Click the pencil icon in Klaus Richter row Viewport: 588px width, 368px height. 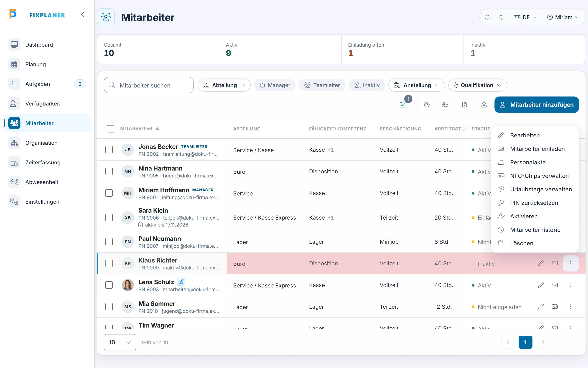click(x=541, y=263)
